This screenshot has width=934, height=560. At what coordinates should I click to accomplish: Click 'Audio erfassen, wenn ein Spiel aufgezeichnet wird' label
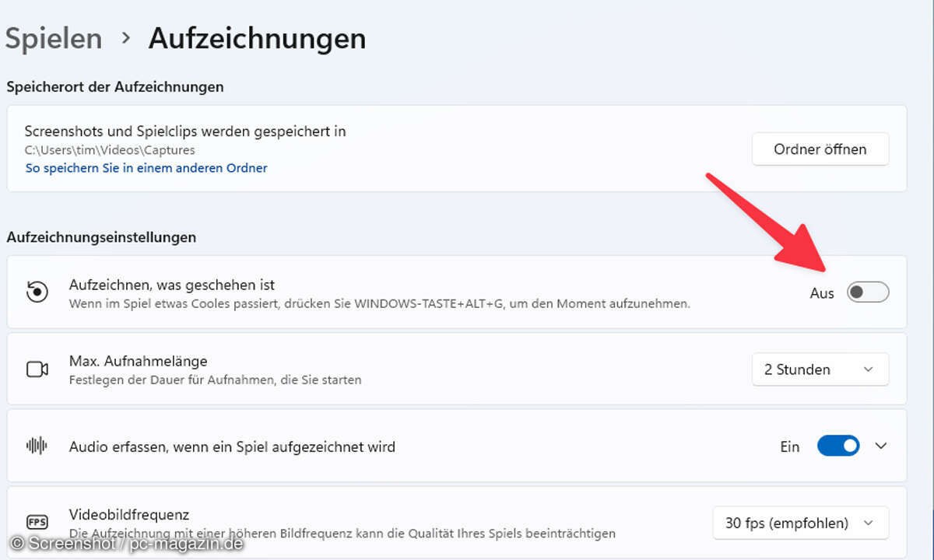click(232, 446)
